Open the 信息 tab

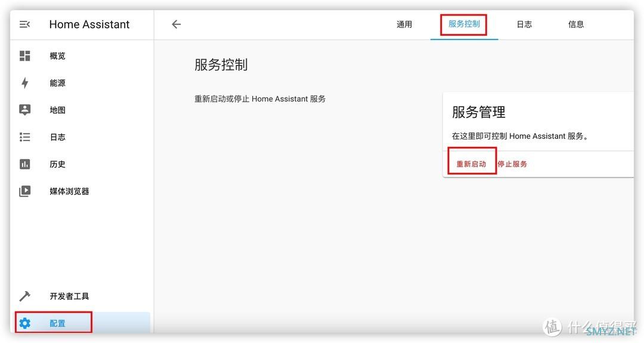click(576, 24)
